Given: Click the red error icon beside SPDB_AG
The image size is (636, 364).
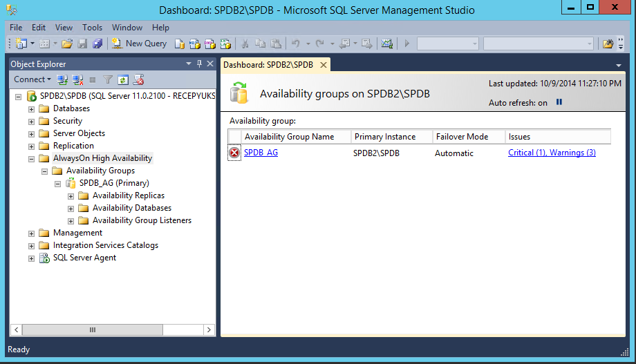Looking at the screenshot, I should pyautogui.click(x=234, y=153).
